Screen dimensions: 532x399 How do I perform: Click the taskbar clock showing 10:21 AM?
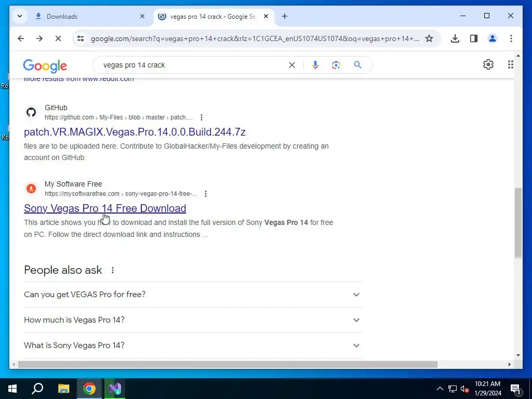[x=487, y=389]
